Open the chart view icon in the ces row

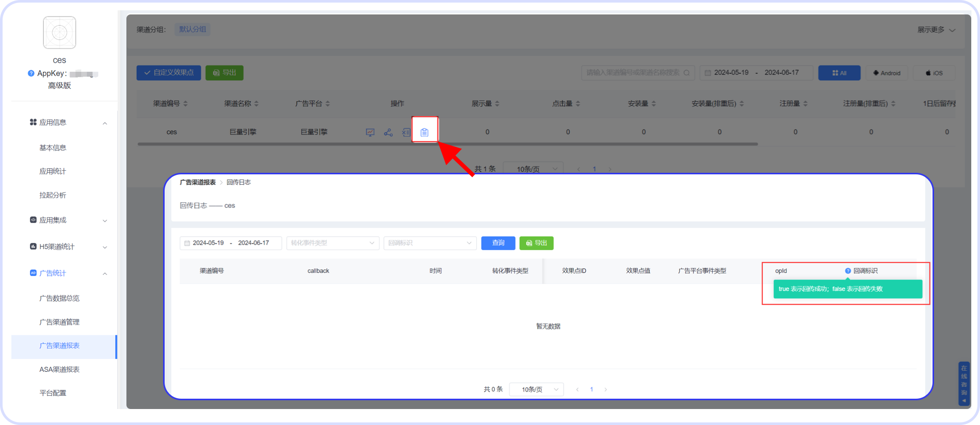point(370,133)
